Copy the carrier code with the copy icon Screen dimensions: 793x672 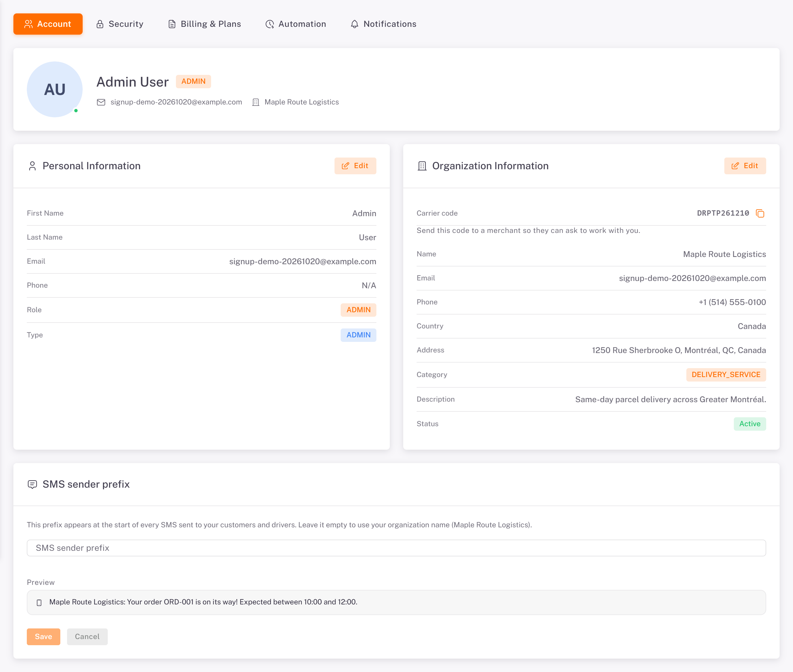click(760, 213)
